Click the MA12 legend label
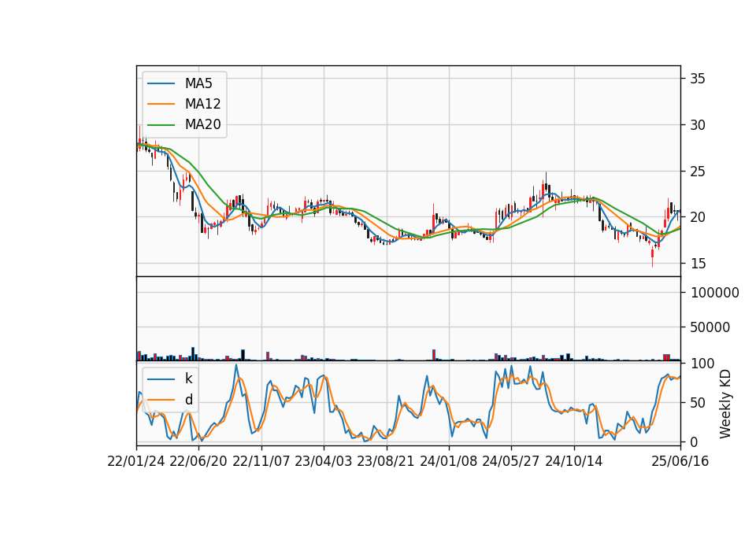The height and width of the screenshot is (543, 756). [202, 104]
